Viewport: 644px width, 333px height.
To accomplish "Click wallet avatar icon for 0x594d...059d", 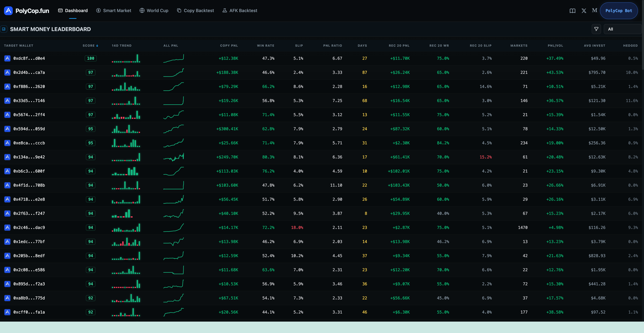I will click(x=8, y=129).
